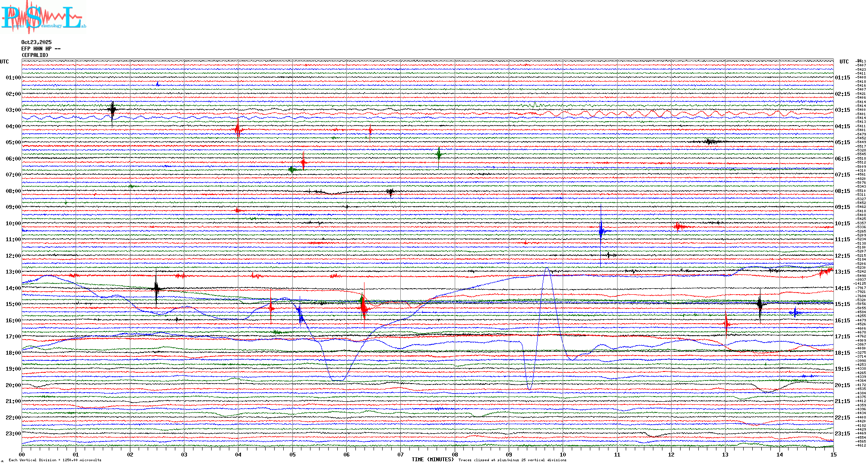Click the Oct23,2025 date label

[x=36, y=42]
